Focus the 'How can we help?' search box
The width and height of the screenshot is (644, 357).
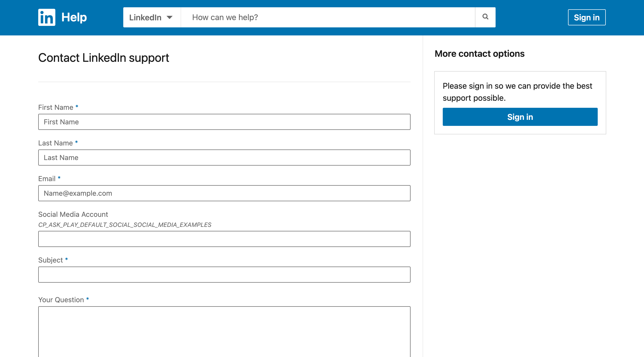[328, 17]
